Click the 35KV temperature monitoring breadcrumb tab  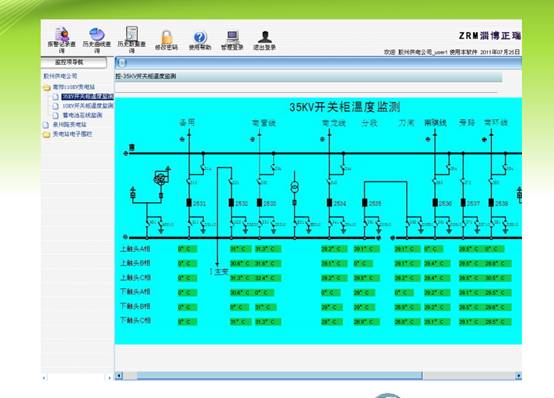pyautogui.click(x=146, y=76)
